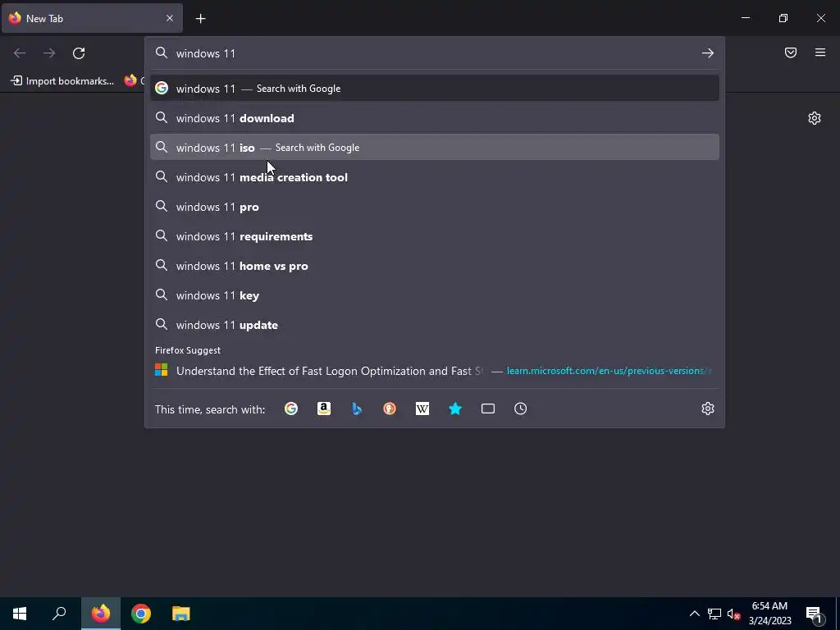Open File Explorer from taskbar
Screen dimensions: 840x630
coord(181,614)
